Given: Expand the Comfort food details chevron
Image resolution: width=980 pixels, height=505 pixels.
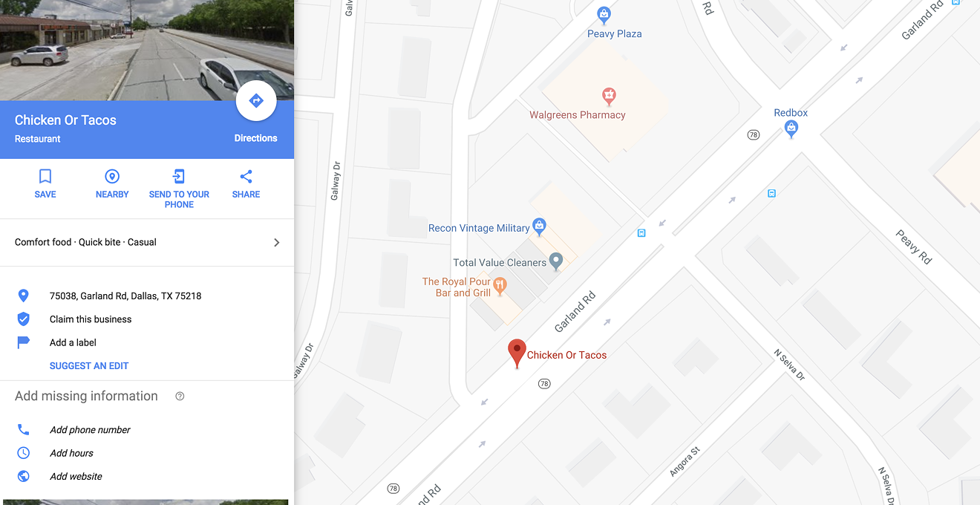Looking at the screenshot, I should coord(277,242).
